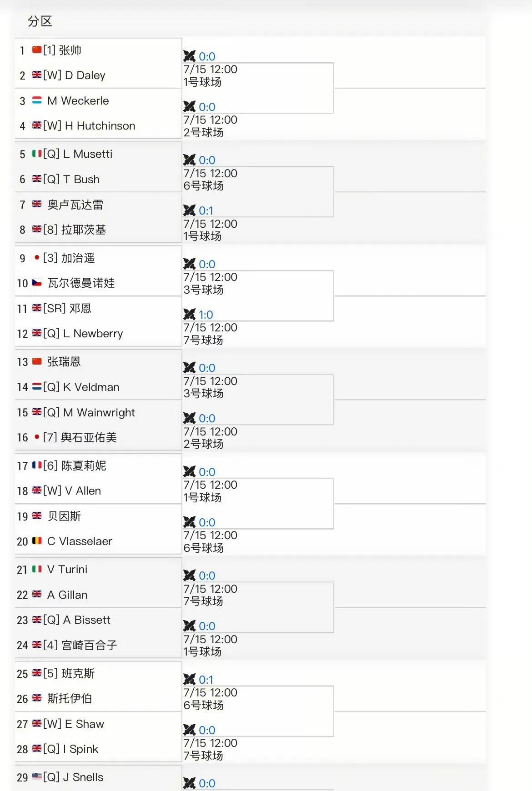The image size is (532, 791).
Task: Click the match icon for 加治遥 vs 瓦尔德曼诺娃
Action: click(189, 264)
